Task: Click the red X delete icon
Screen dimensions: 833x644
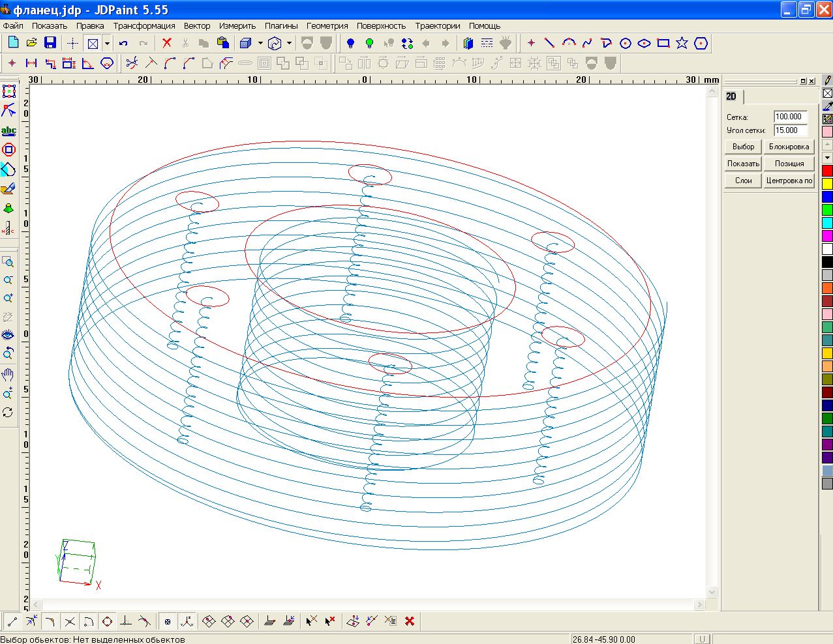Action: 167,43
